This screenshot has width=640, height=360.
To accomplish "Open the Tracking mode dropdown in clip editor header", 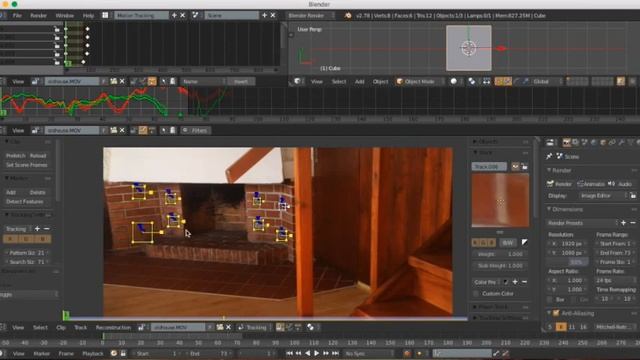I will pyautogui.click(x=254, y=327).
